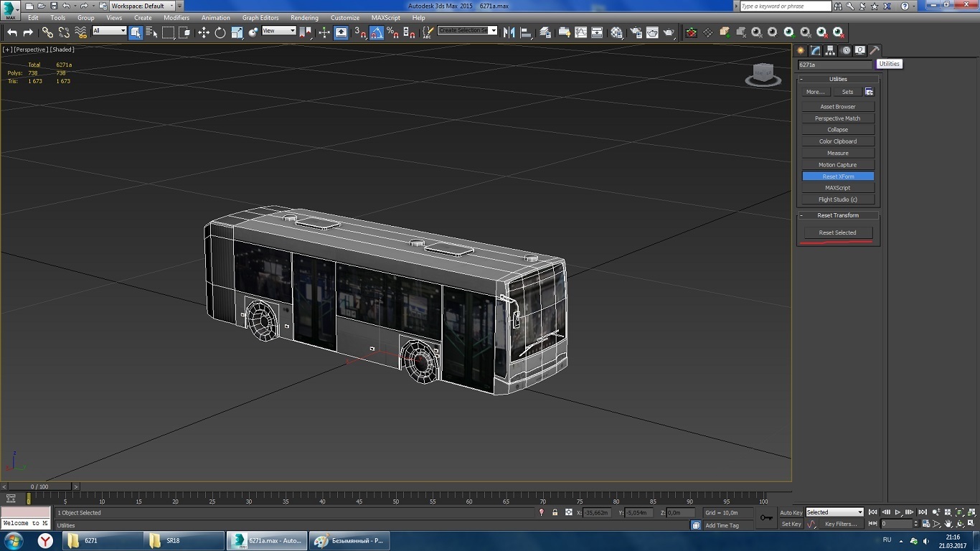Open Curve Editor from toolbar
The image size is (980, 551).
580,32
